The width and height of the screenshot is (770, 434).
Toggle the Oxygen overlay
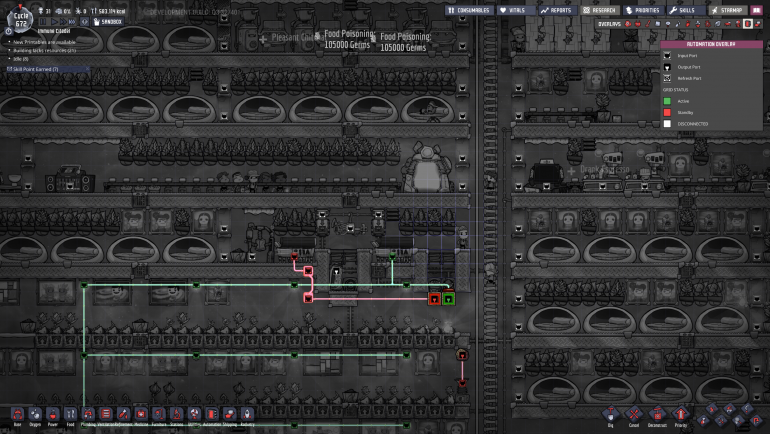(x=628, y=24)
